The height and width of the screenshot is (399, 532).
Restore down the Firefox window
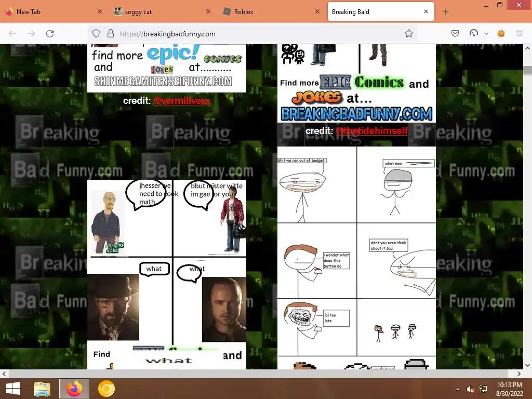click(500, 5)
